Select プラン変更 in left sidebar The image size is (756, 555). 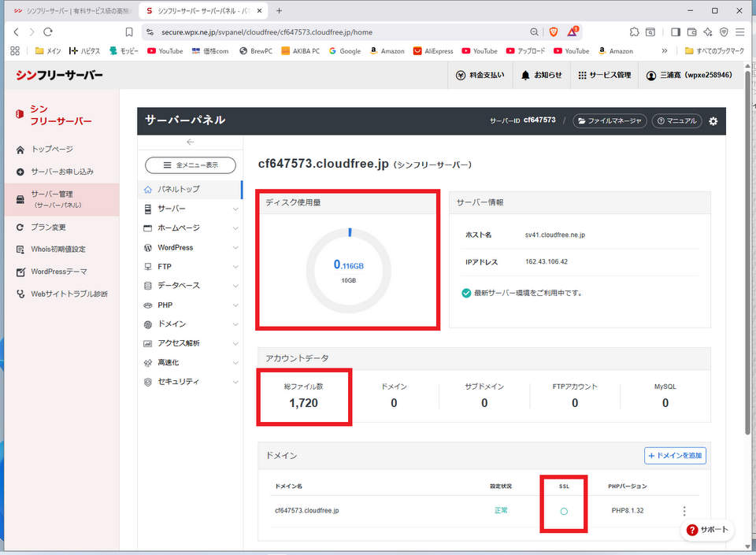(x=48, y=227)
